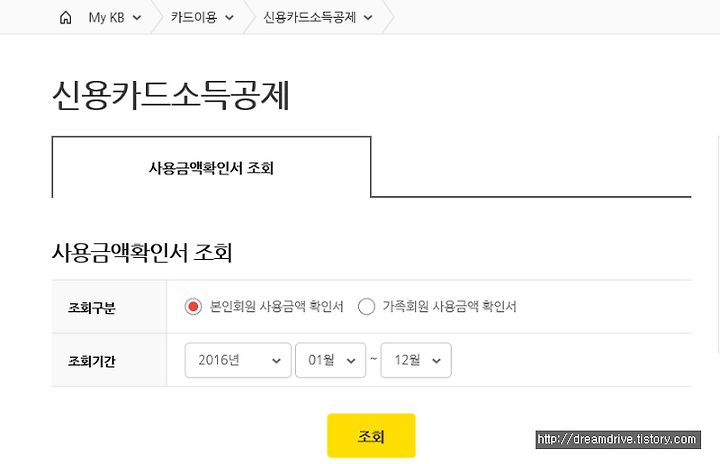Open the 12월 end month dropdown
Screen dimensions: 720x464
(416, 360)
